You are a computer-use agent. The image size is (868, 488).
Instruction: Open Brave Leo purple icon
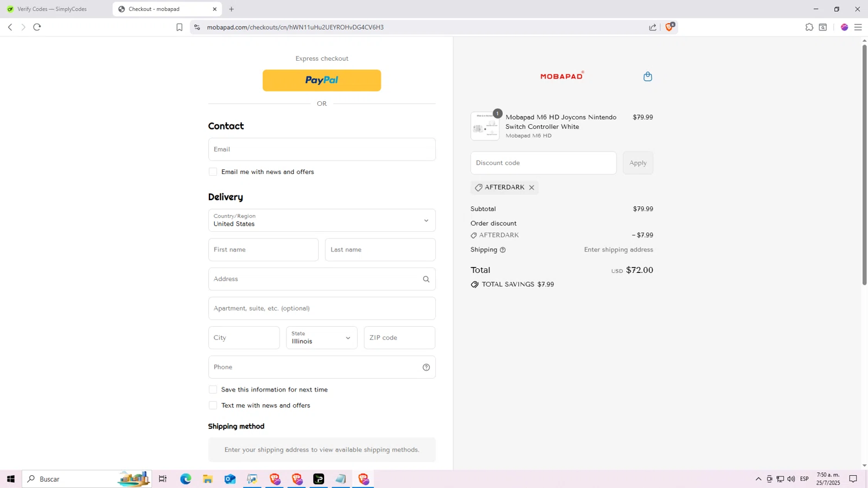(844, 27)
